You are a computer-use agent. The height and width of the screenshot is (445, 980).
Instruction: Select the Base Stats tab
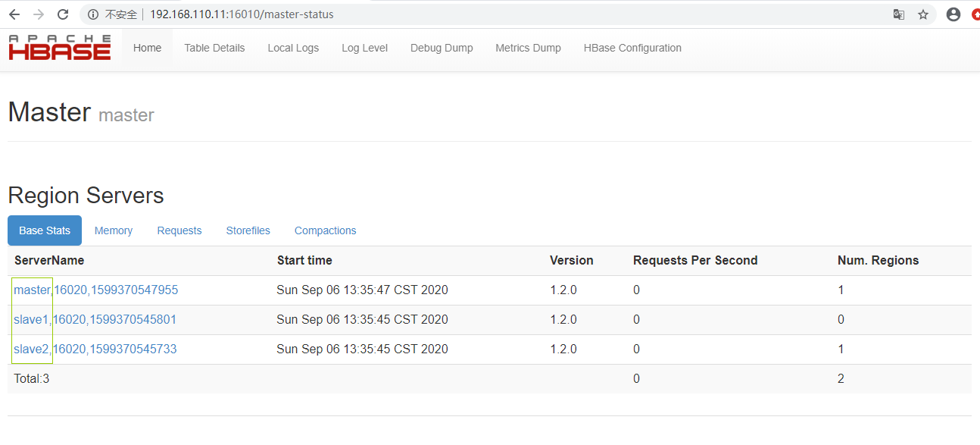[x=45, y=230]
